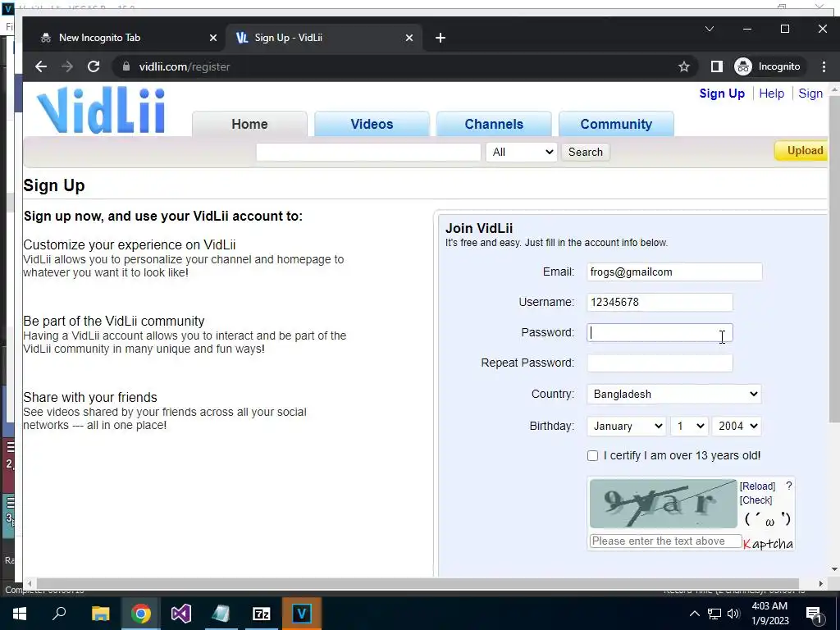The width and height of the screenshot is (840, 630).
Task: Reload the vidlii.com page
Action: click(94, 66)
